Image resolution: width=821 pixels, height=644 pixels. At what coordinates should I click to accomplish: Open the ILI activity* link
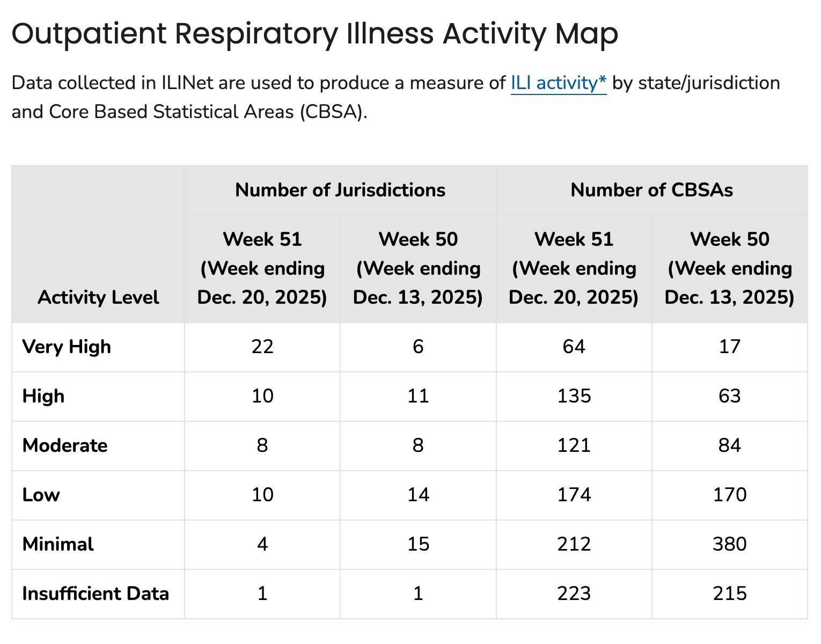pyautogui.click(x=558, y=83)
